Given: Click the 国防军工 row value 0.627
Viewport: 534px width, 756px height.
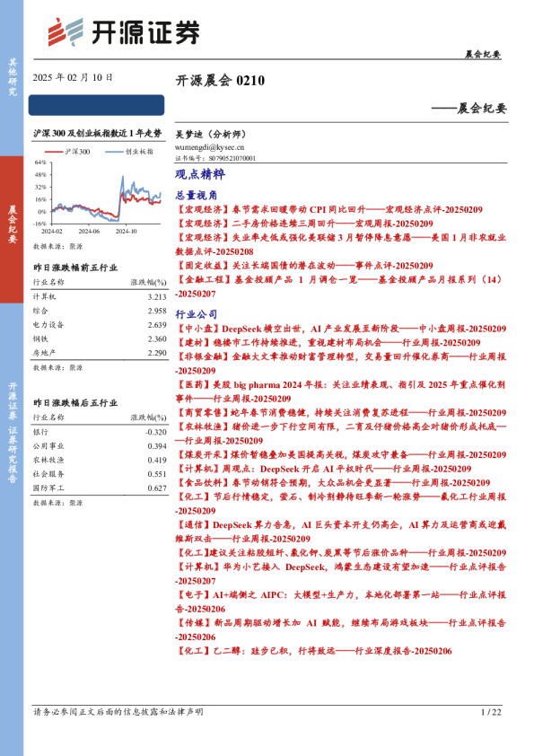Looking at the screenshot, I should tap(157, 488).
